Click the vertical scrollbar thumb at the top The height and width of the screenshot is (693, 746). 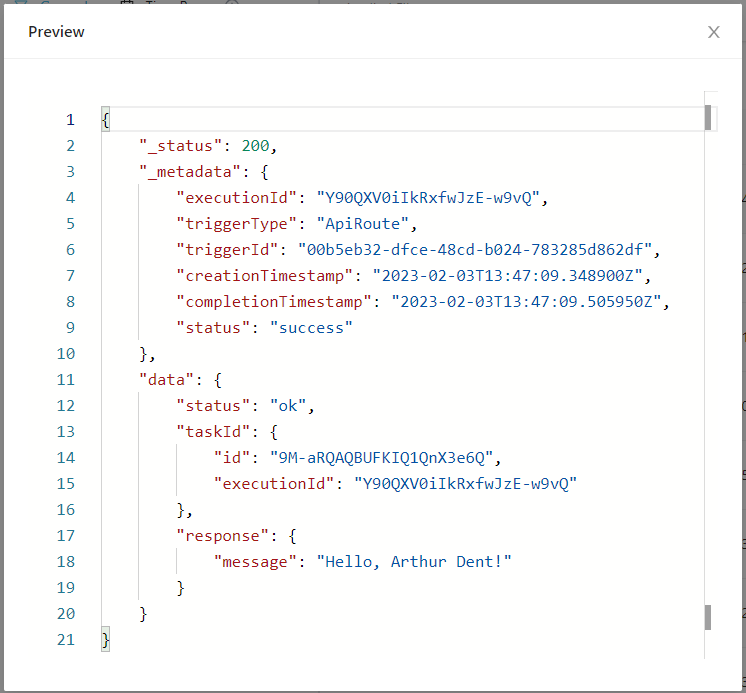click(x=708, y=118)
